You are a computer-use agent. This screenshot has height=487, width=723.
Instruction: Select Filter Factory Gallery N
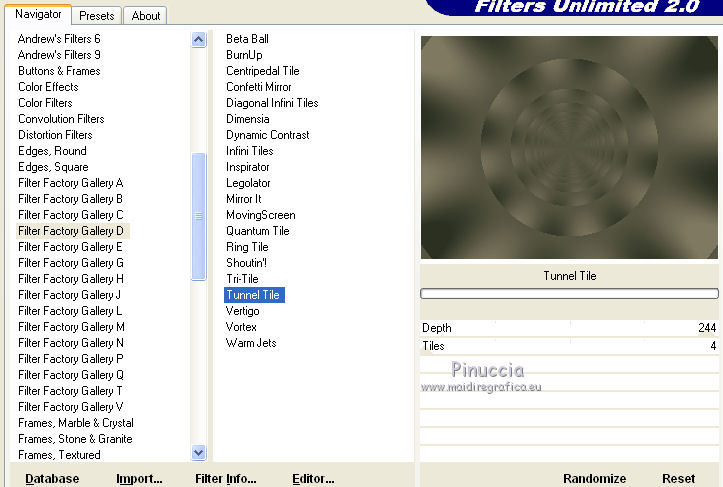71,343
